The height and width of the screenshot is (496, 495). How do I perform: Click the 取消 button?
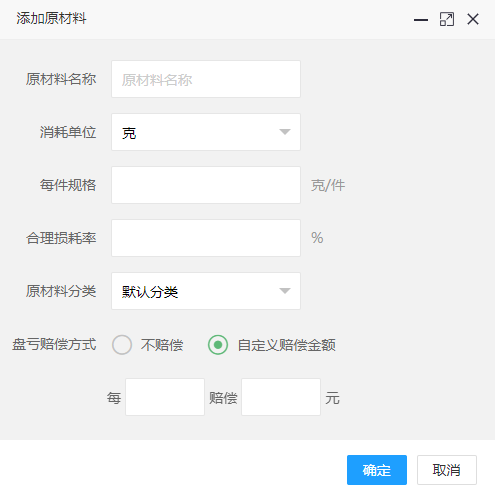coord(447,470)
